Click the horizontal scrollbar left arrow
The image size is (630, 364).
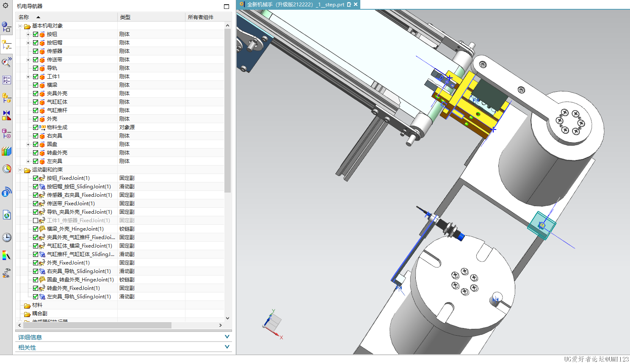tap(19, 325)
